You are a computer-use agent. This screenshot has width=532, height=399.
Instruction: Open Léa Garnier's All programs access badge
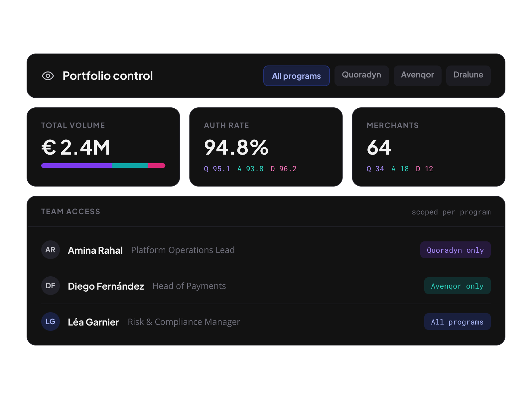click(457, 322)
